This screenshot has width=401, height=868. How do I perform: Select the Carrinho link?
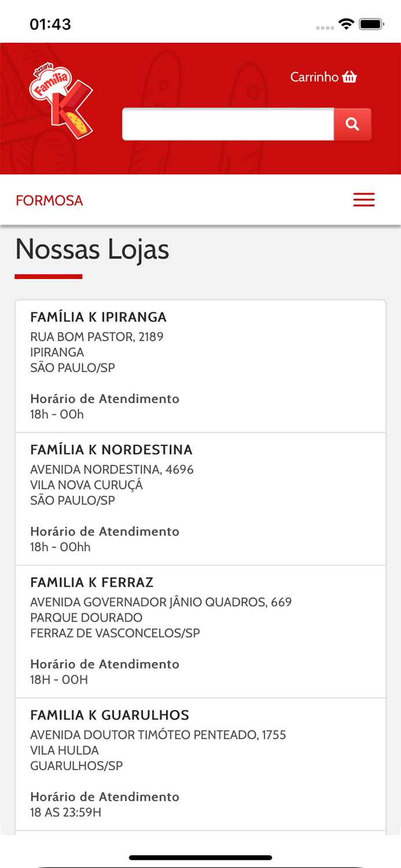coord(315,76)
